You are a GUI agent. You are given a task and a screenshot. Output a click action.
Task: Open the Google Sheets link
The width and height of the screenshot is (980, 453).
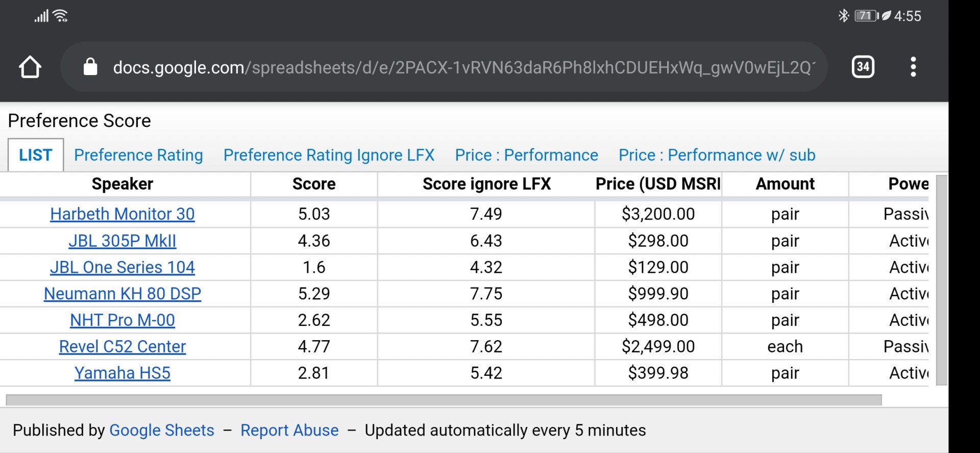point(162,431)
